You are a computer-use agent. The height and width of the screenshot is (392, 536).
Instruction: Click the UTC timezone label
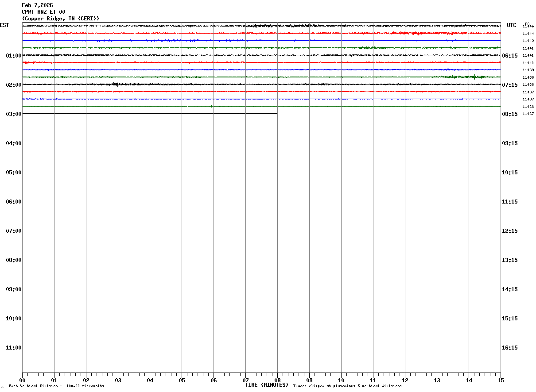(x=512, y=25)
